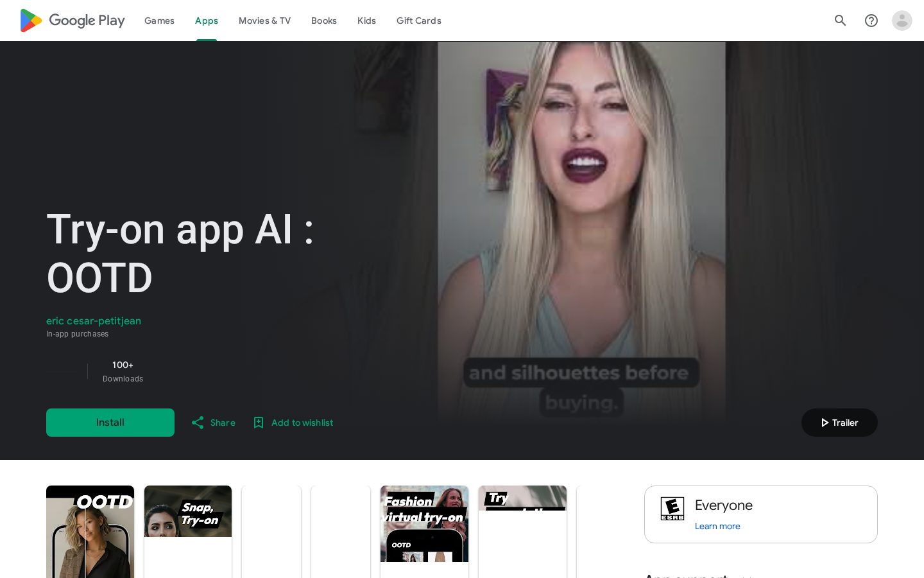The height and width of the screenshot is (578, 924).
Task: Open the Kids tab
Action: pos(366,21)
